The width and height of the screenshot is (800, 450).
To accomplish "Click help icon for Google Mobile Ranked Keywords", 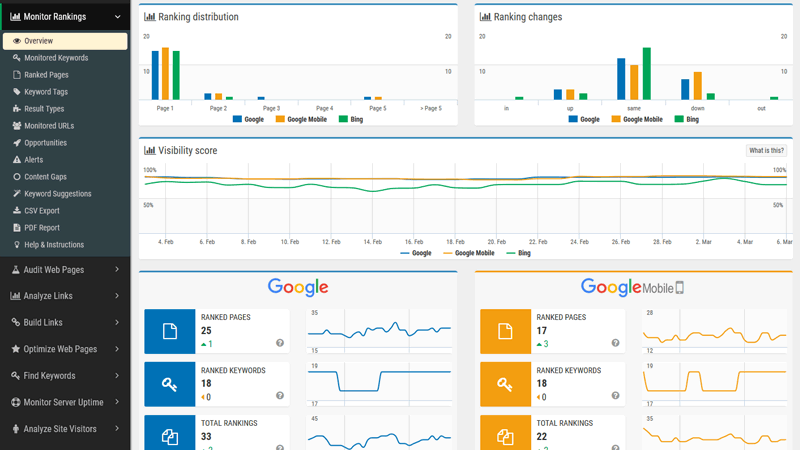I will [x=615, y=395].
